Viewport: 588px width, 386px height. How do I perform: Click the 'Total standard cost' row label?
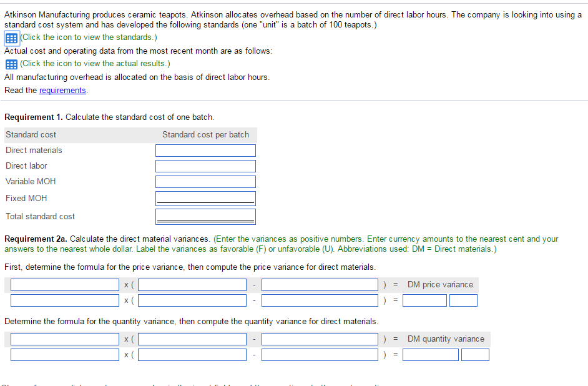[40, 217]
